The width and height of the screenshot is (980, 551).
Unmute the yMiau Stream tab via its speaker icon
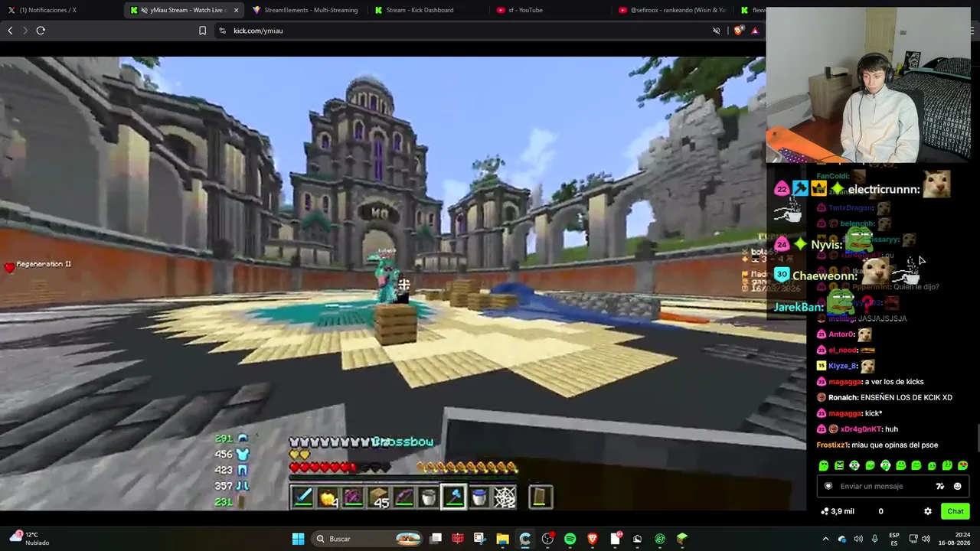144,10
